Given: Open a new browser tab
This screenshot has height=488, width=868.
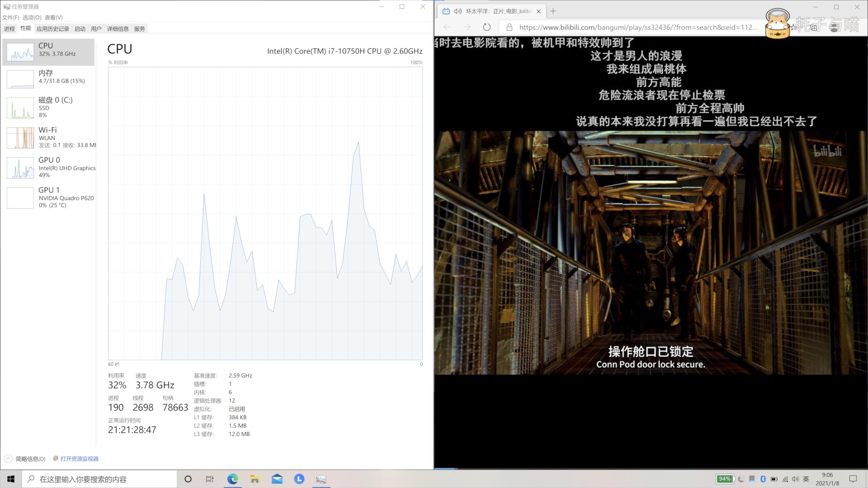Looking at the screenshot, I should tap(553, 11).
